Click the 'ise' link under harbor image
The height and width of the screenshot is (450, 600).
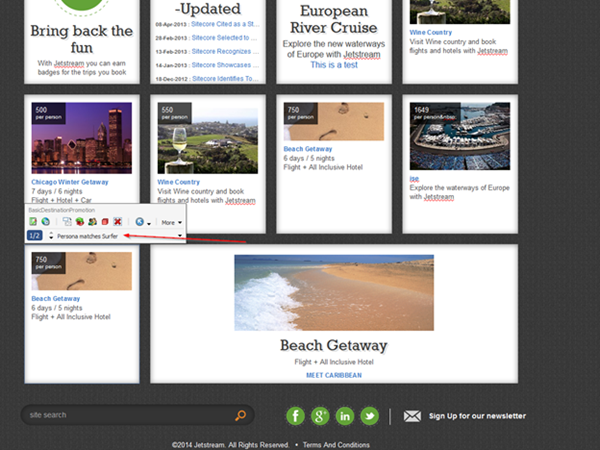[x=414, y=179]
